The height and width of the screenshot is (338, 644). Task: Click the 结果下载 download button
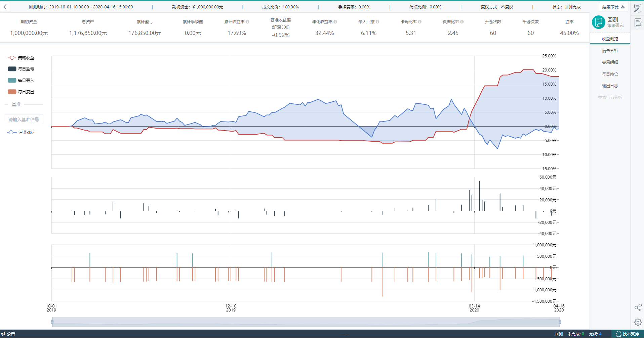(x=613, y=7)
